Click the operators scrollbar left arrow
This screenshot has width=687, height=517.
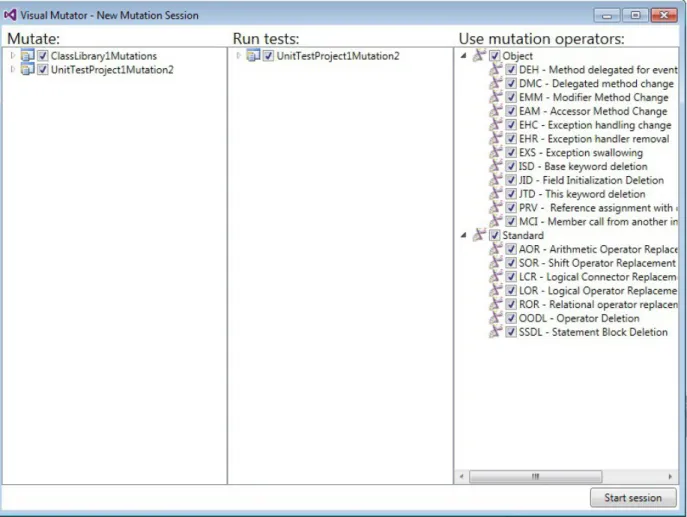pyautogui.click(x=461, y=476)
